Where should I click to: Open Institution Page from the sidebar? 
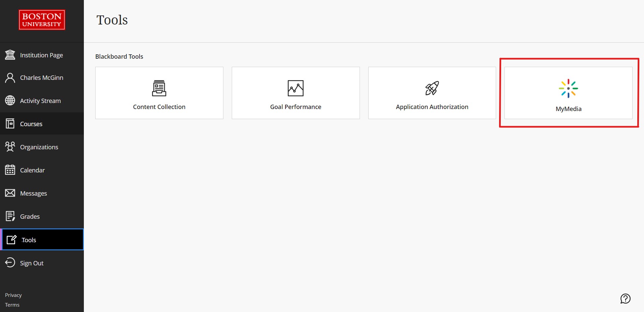[42, 55]
